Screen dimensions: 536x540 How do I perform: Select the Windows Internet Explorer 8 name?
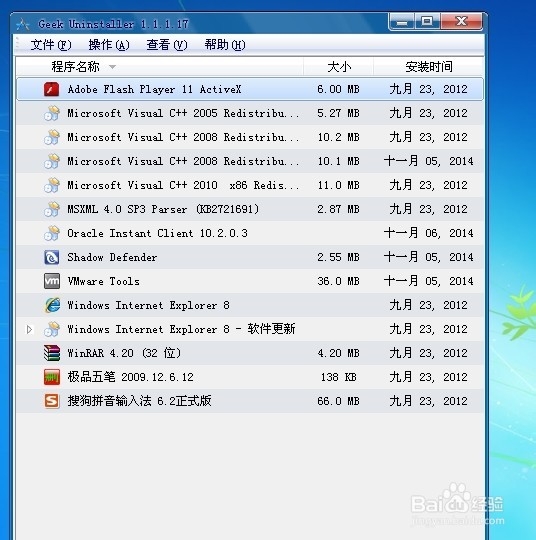tap(148, 305)
